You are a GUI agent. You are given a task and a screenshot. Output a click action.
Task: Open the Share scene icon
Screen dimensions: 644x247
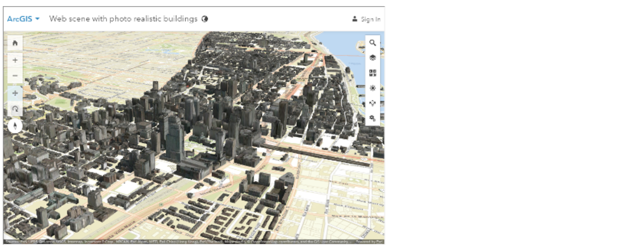pyautogui.click(x=373, y=103)
